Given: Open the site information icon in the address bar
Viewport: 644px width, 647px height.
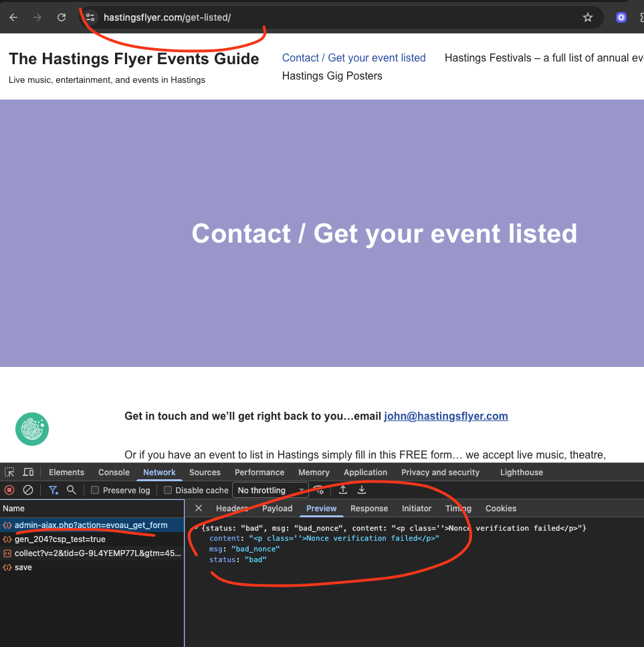Looking at the screenshot, I should (x=90, y=17).
